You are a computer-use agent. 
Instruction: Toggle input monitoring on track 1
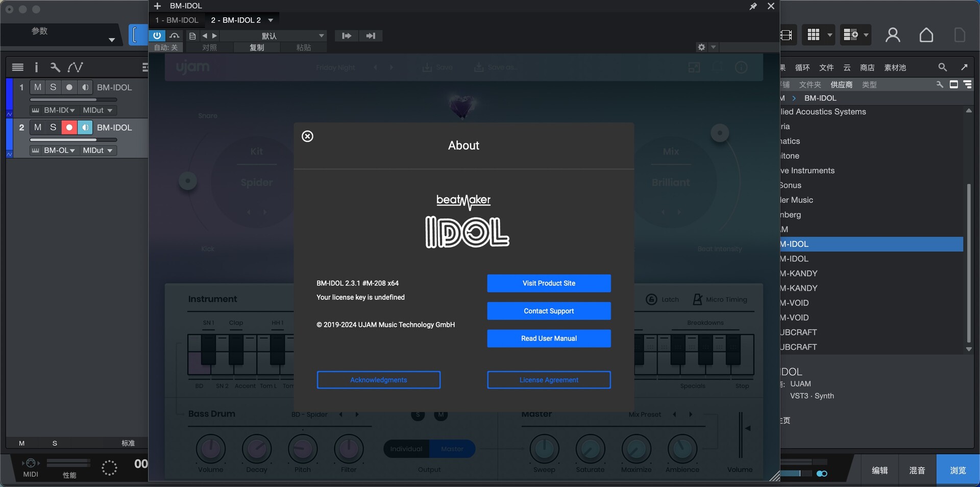(x=85, y=87)
